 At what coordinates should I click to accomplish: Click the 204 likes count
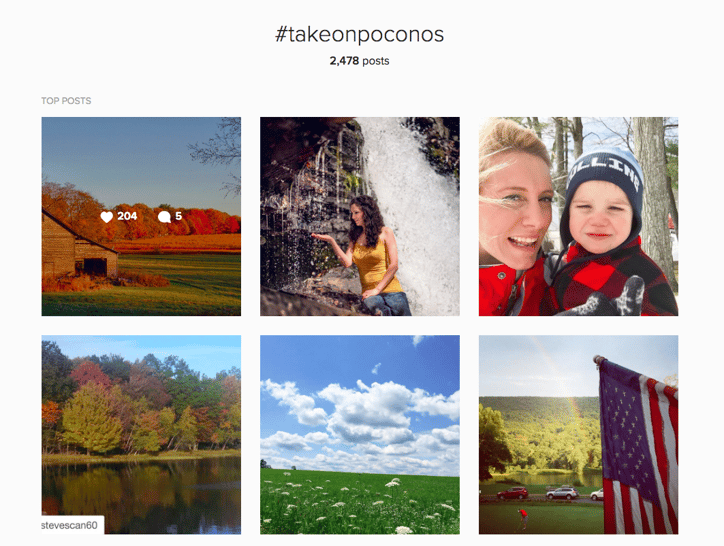coord(127,216)
